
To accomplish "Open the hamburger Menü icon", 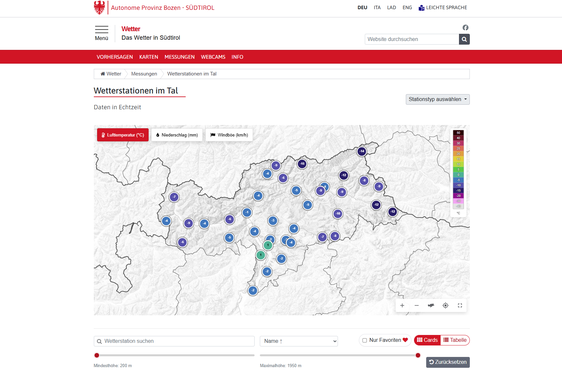I will point(101,29).
